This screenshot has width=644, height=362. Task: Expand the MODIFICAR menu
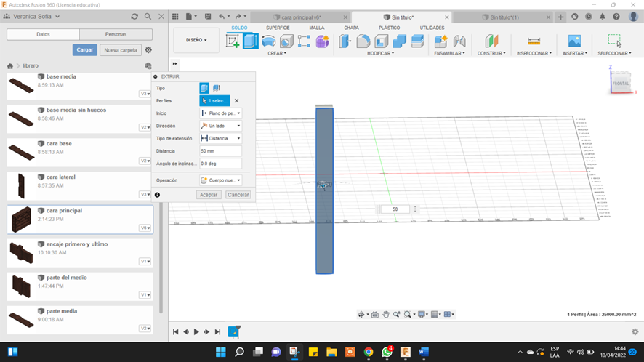[x=380, y=53]
